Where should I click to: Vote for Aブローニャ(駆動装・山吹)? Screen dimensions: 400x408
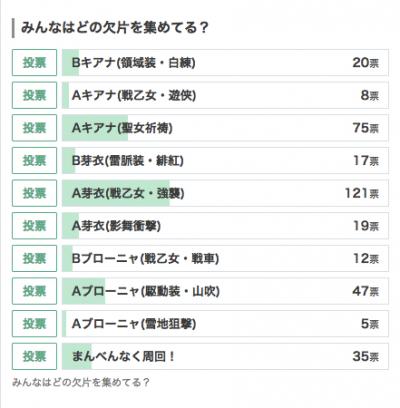[x=34, y=291]
